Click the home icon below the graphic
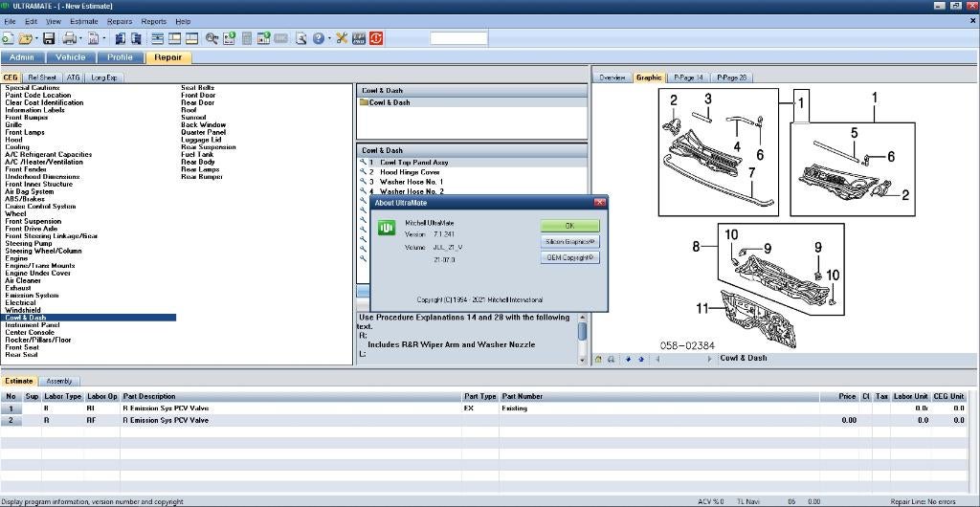This screenshot has height=507, width=980. pyautogui.click(x=599, y=359)
